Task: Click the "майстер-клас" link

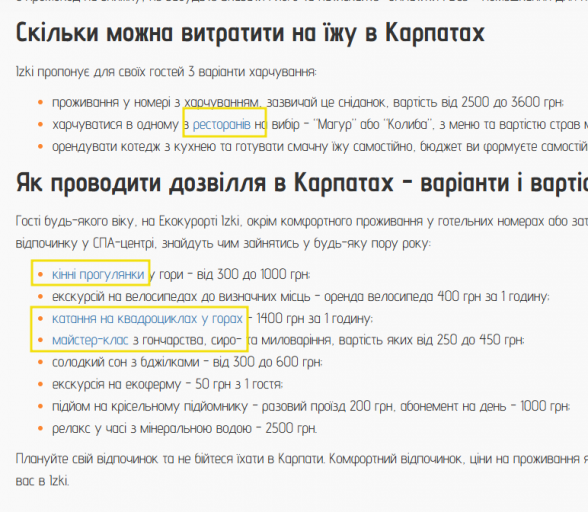Action: tap(90, 340)
